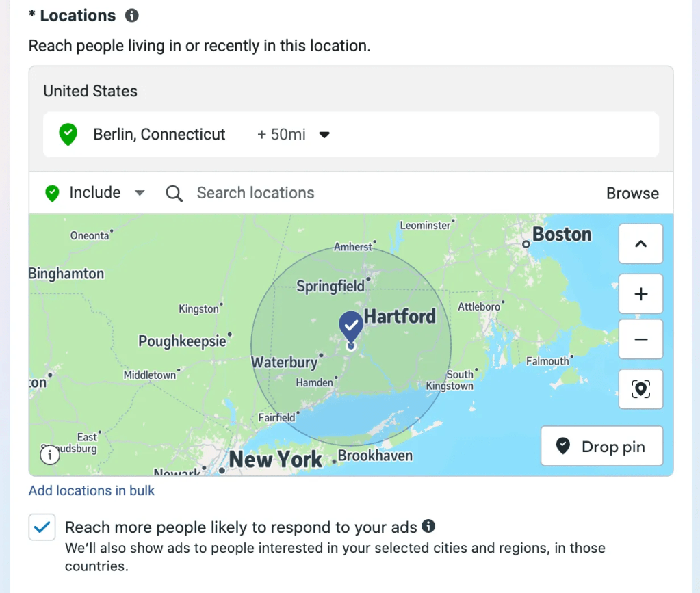
Task: Click info icon beside Reach more people
Action: point(428,526)
